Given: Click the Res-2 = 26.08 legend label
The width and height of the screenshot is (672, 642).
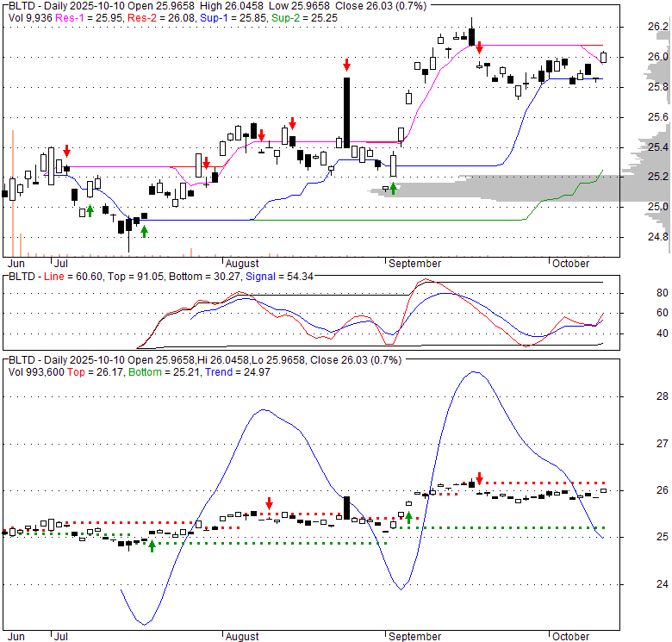Looking at the screenshot, I should pos(162,18).
